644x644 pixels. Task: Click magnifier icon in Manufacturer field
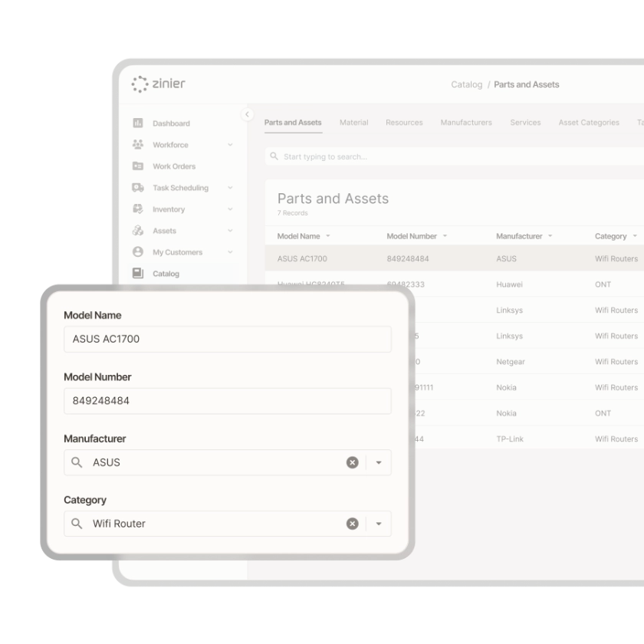77,462
